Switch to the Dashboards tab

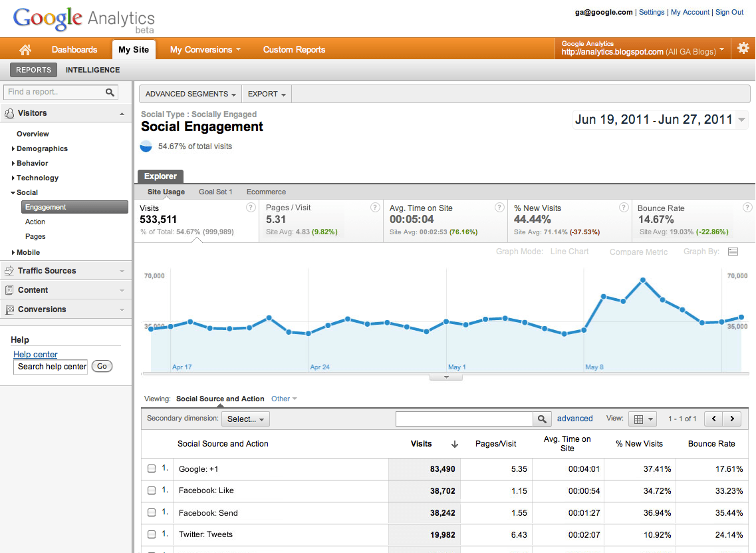click(x=74, y=50)
